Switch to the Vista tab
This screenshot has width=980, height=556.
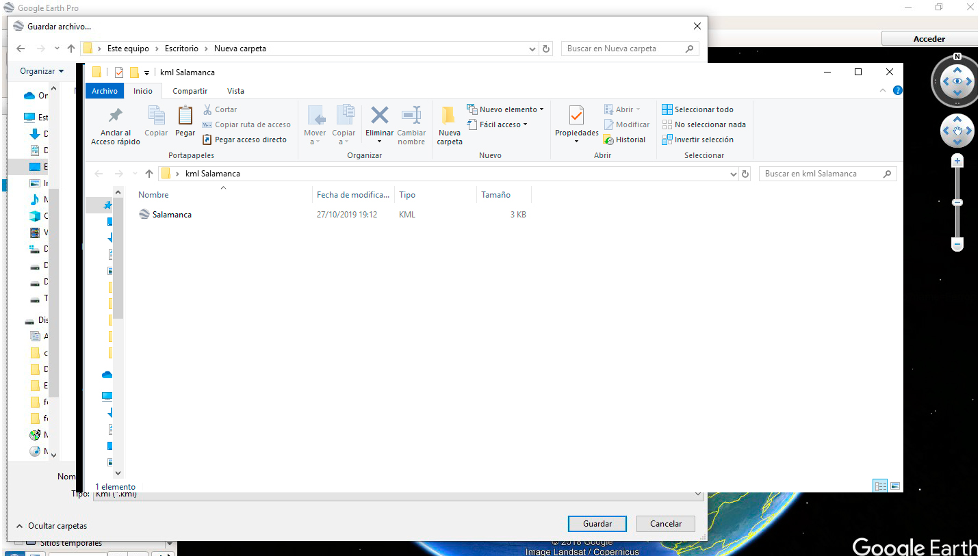tap(235, 91)
